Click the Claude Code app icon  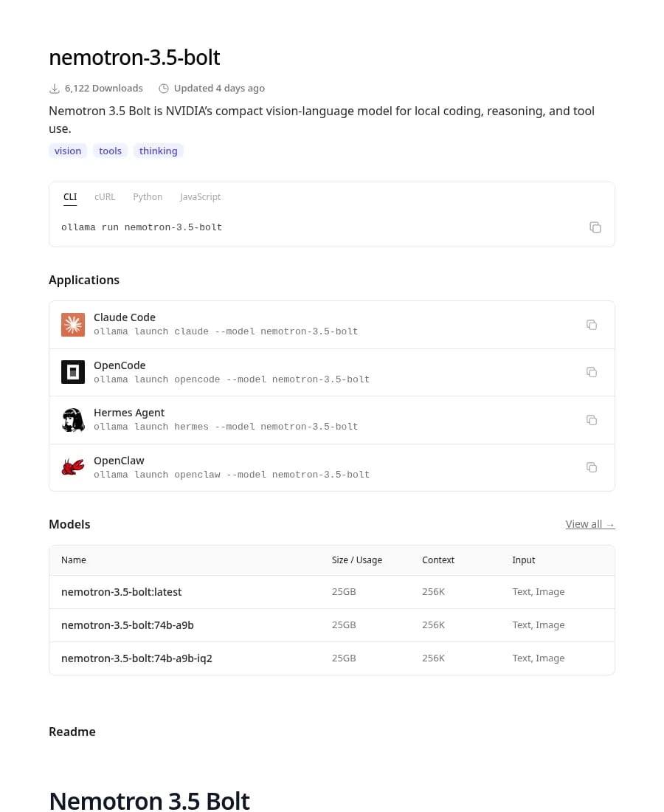coord(73,325)
